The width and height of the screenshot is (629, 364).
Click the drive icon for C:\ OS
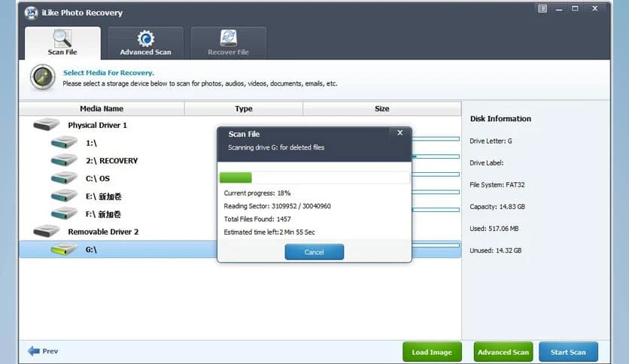[x=64, y=178]
